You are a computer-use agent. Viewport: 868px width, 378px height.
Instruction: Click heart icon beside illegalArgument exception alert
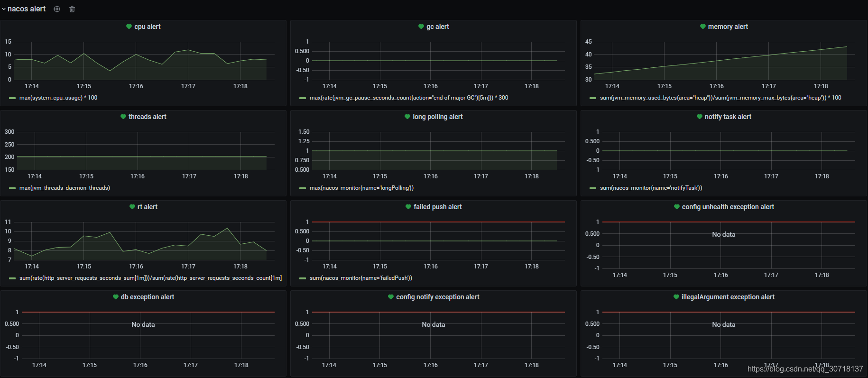(x=676, y=297)
